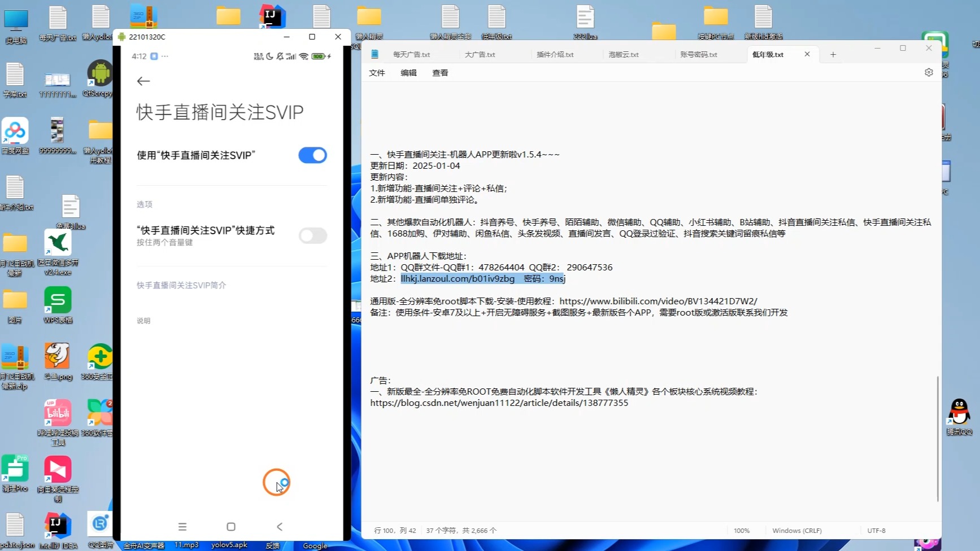Screen dimensions: 980x551
Task: Select 99999999 image thumbnail on desktop
Action: click(58, 136)
